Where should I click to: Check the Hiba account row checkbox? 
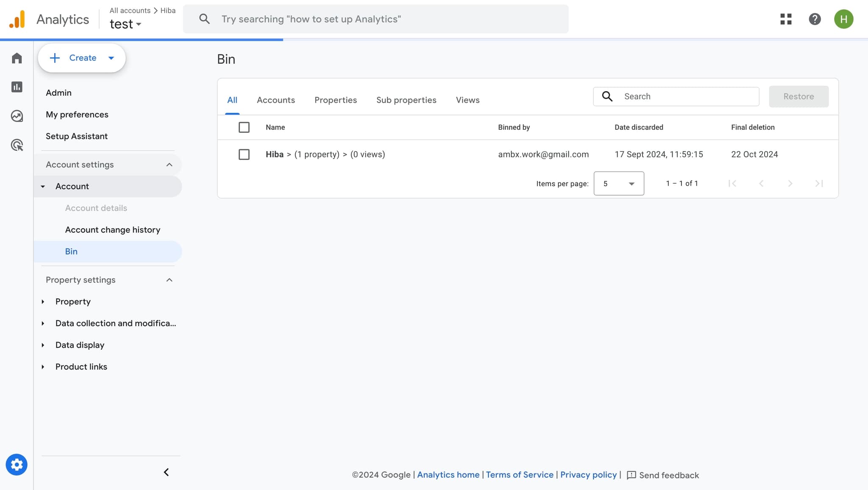click(x=244, y=154)
